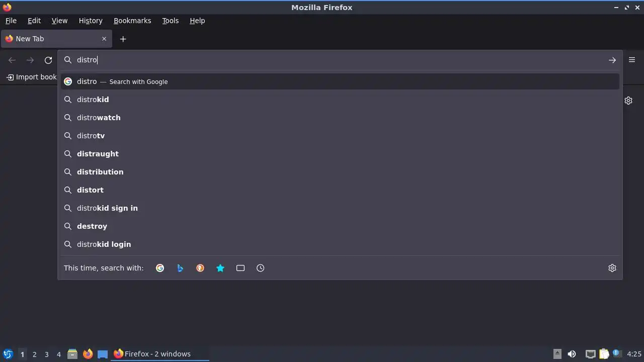Open the Firefox application hamburger menu
The image size is (644, 362).
[632, 60]
